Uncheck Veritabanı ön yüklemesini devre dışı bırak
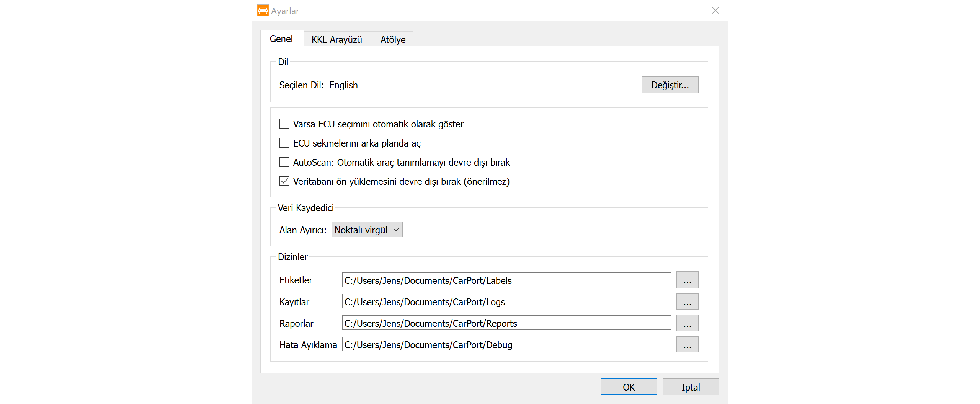Screen dimensions: 980x404 [284, 181]
